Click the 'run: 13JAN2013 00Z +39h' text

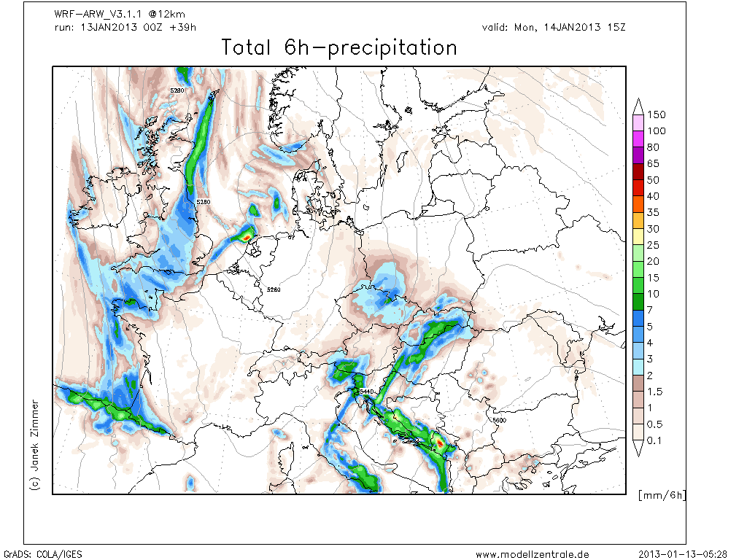point(125,27)
